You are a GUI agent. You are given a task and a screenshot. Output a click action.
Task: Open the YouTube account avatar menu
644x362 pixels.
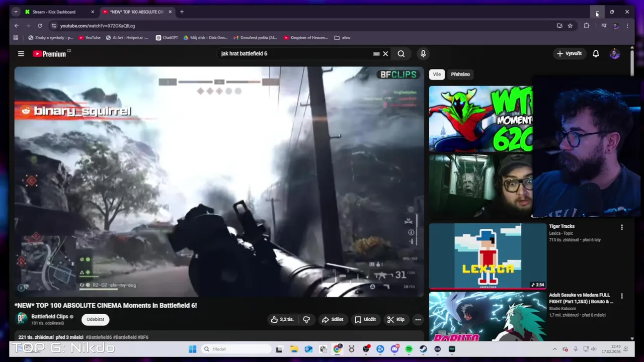click(614, 54)
